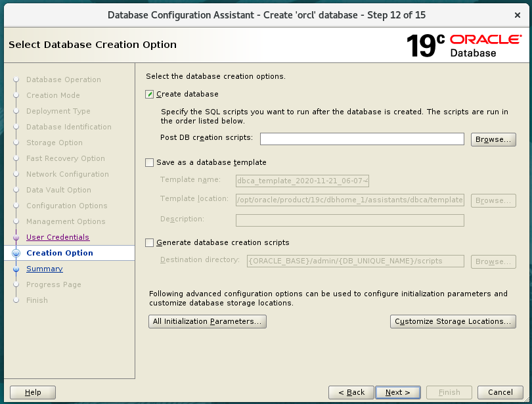This screenshot has height=404, width=532.
Task: Click the 'Data Vault Option' step label
Action: (58, 190)
